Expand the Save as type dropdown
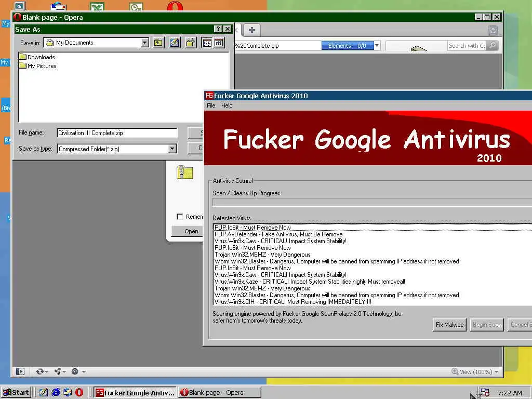 tap(172, 149)
